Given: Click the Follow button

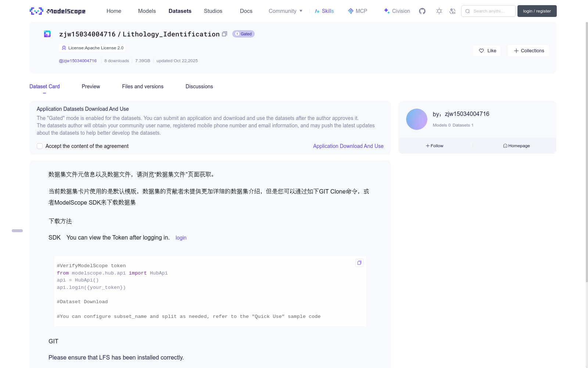Looking at the screenshot, I should pos(435,146).
